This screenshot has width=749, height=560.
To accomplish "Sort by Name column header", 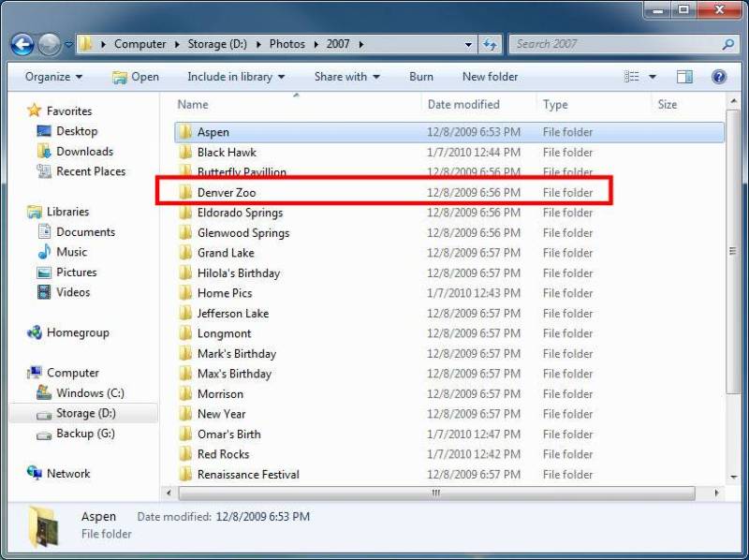I will click(x=193, y=105).
